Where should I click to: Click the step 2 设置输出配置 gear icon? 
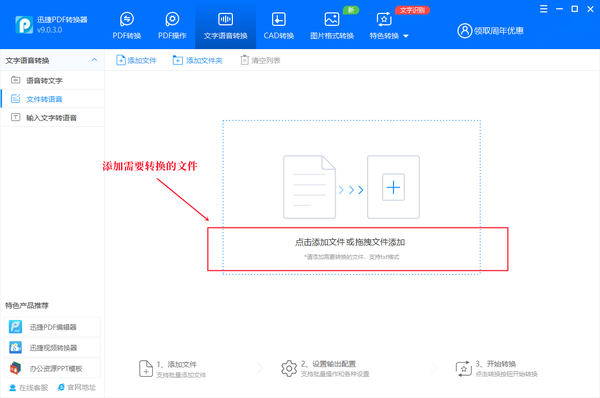(x=289, y=369)
